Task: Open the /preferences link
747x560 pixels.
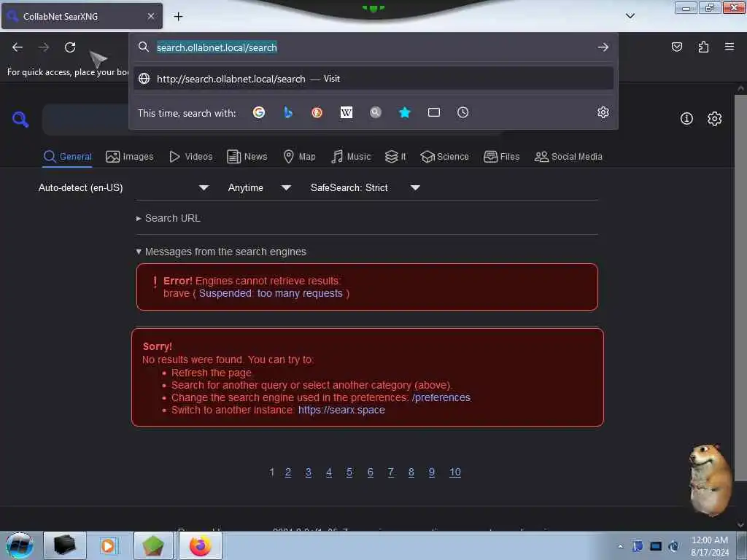Action: point(441,397)
